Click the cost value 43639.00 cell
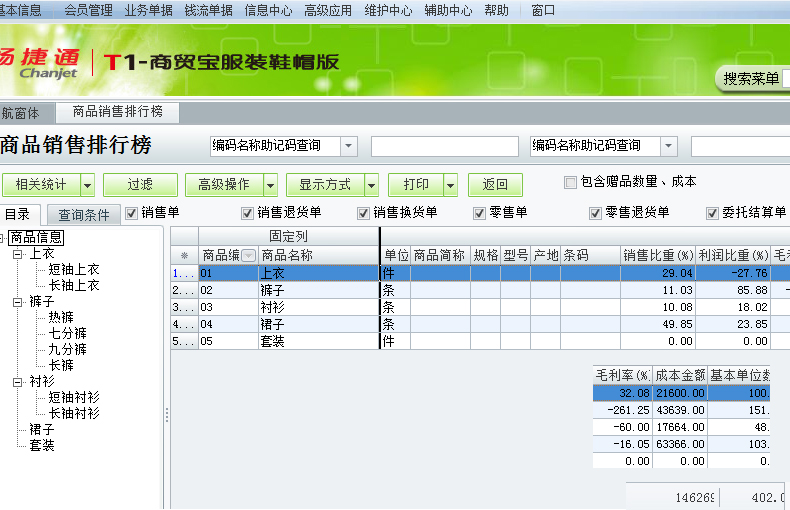 click(680, 410)
